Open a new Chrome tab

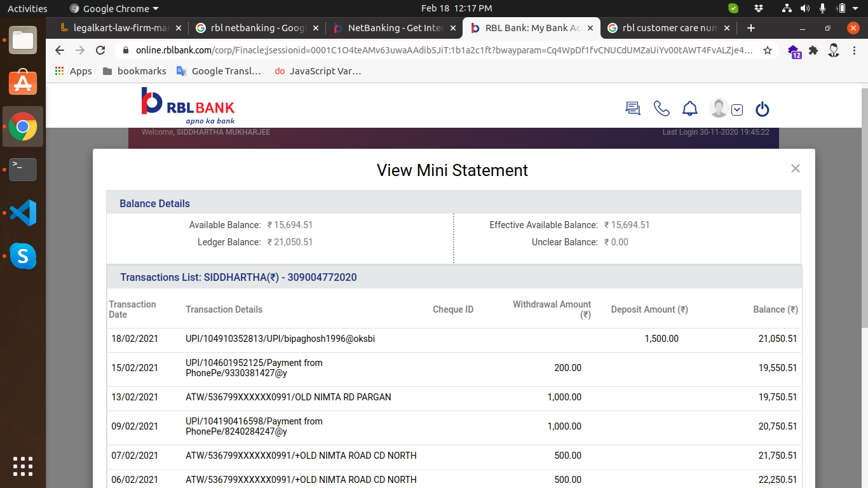[751, 28]
